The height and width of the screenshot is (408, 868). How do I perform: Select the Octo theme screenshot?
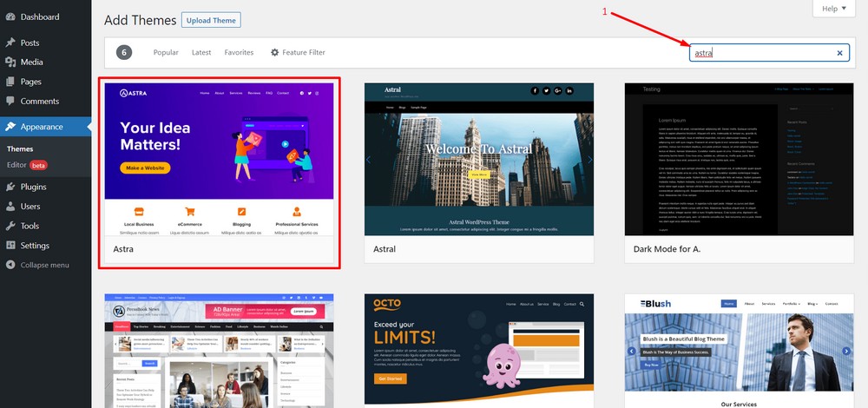pyautogui.click(x=479, y=351)
